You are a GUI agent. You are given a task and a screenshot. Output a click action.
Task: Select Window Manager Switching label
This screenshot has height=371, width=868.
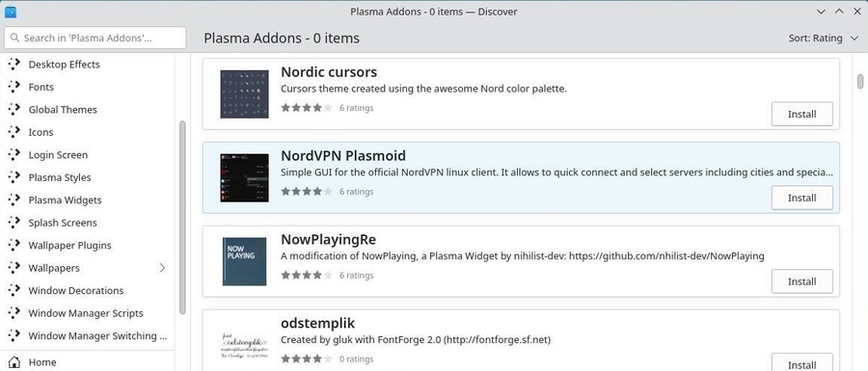point(97,336)
